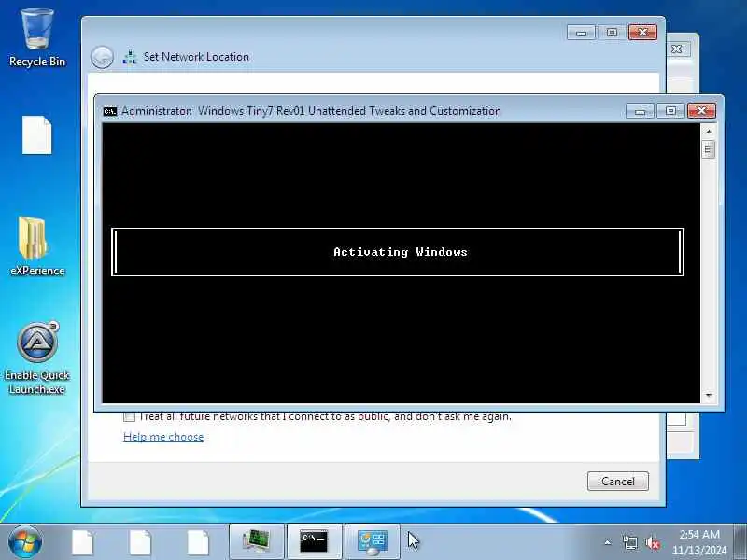Click the console scrollbar down arrow
The image size is (747, 560).
709,395
